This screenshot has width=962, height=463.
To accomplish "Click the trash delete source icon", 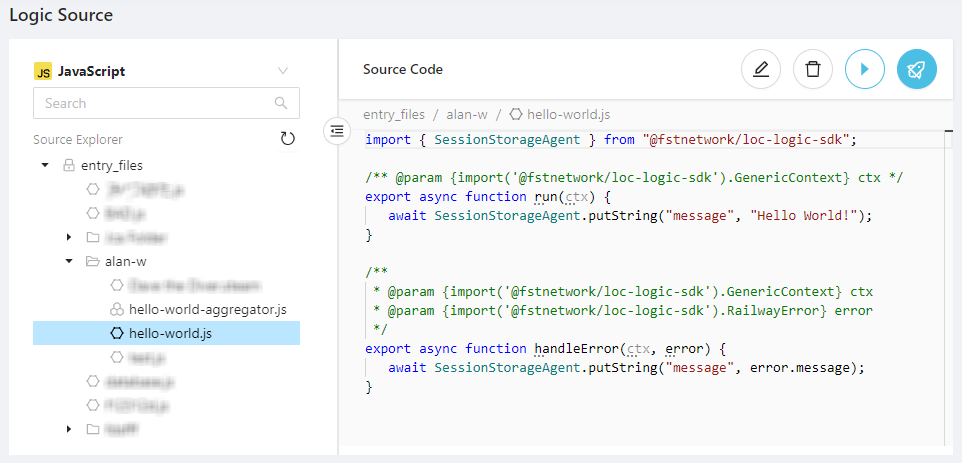I will coord(813,70).
